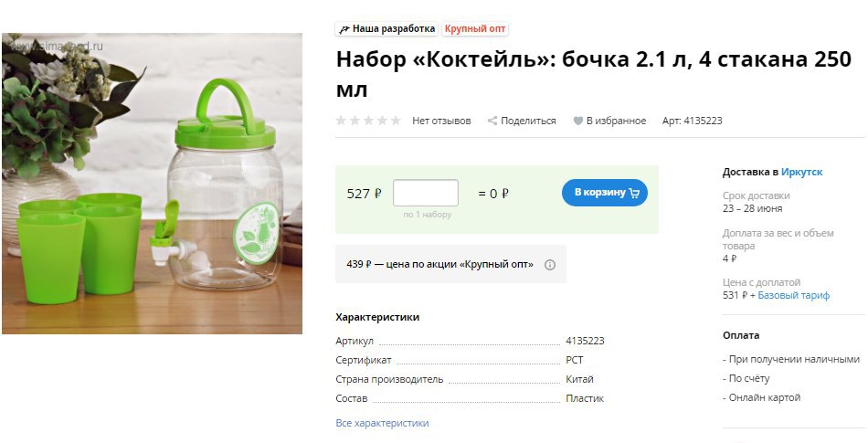Click the Крупный опт badge
The image size is (868, 443).
click(x=475, y=29)
